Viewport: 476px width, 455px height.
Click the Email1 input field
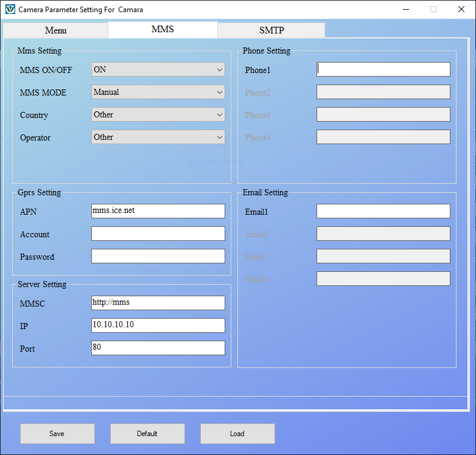click(x=383, y=211)
